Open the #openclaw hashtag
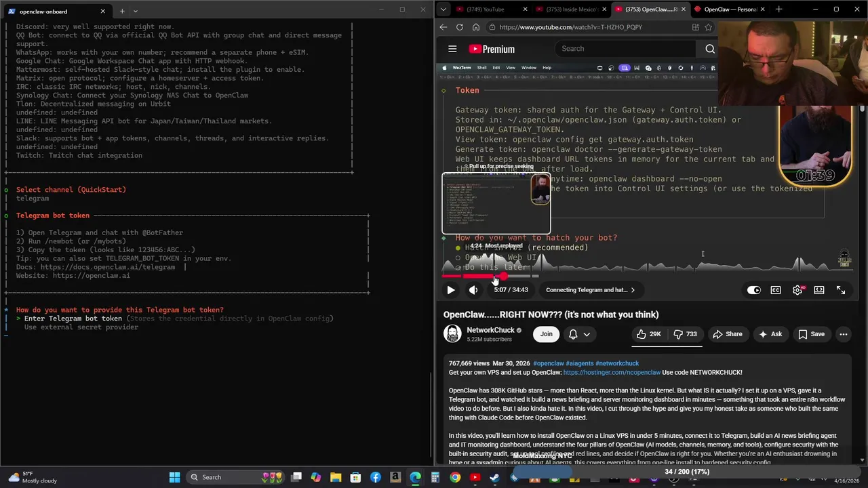 tap(548, 363)
